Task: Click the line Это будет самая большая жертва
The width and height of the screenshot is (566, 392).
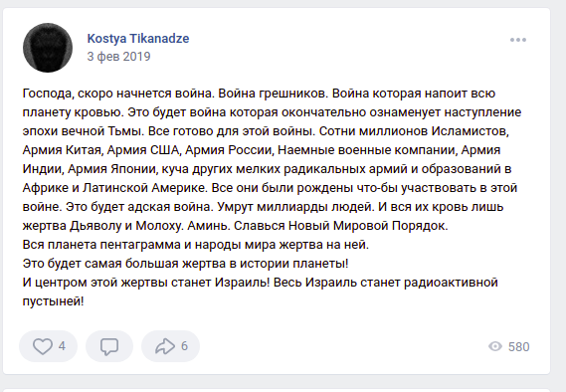Action: click(186, 263)
